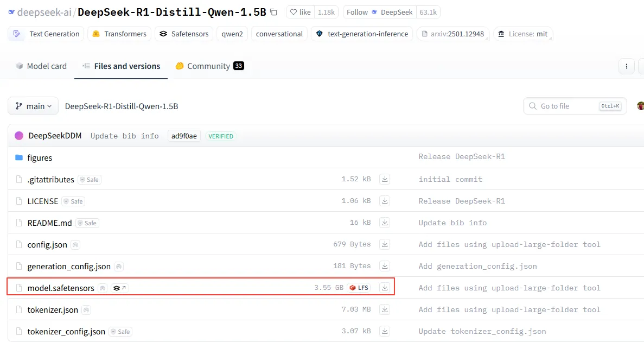644x342 pixels.
Task: Click the scan status icon beside tokenizer.json
Action: (86, 310)
